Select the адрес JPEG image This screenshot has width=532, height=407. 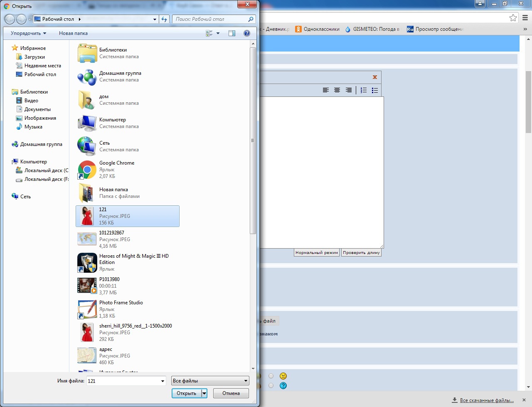pyautogui.click(x=128, y=356)
